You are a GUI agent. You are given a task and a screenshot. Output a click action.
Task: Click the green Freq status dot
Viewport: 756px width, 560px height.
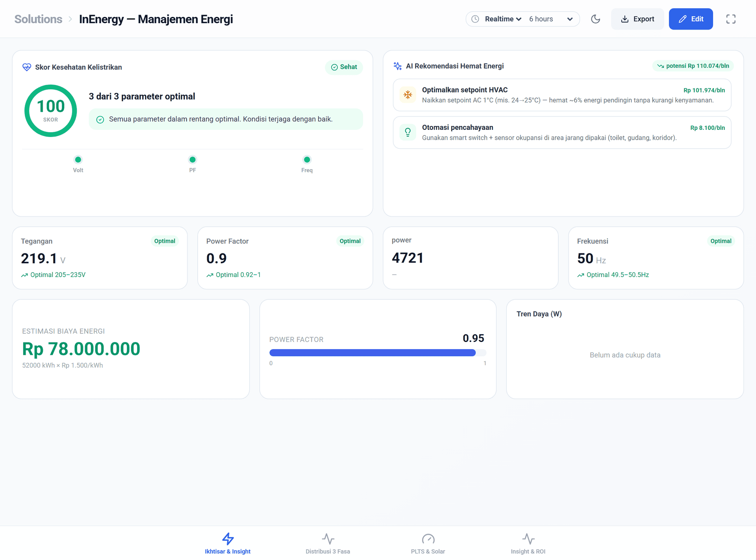pyautogui.click(x=307, y=159)
